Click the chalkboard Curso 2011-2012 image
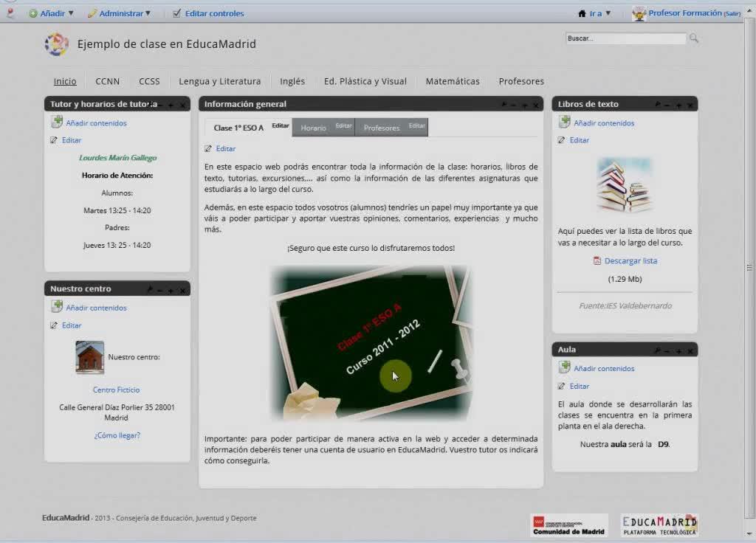Screen dimensions: 756x543 (x=371, y=342)
